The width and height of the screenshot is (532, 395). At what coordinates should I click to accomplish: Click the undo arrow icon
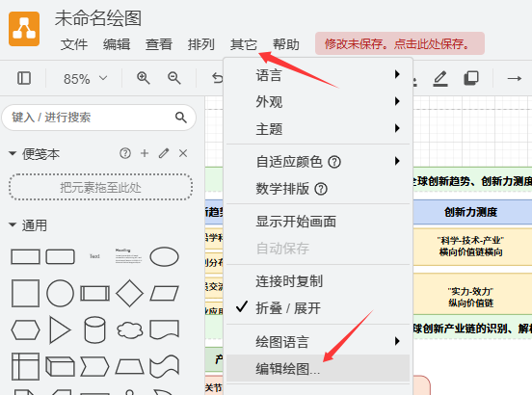[218, 78]
